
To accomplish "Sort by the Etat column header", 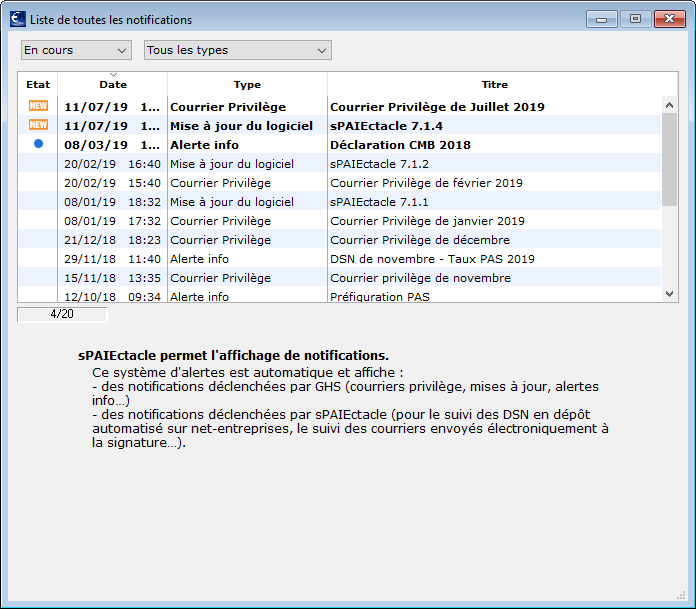I will coord(38,84).
